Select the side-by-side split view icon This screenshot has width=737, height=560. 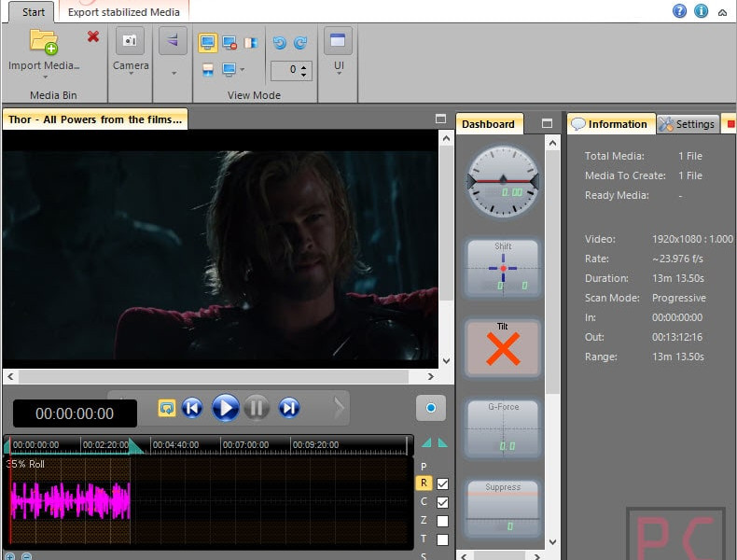pyautogui.click(x=251, y=43)
